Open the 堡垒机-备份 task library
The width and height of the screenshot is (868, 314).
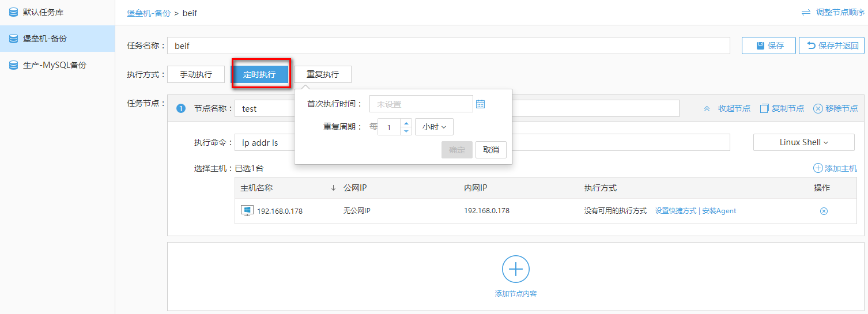point(58,39)
